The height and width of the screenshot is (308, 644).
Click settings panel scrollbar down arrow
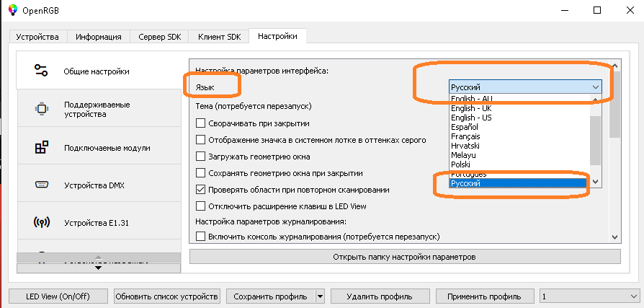pos(615,237)
